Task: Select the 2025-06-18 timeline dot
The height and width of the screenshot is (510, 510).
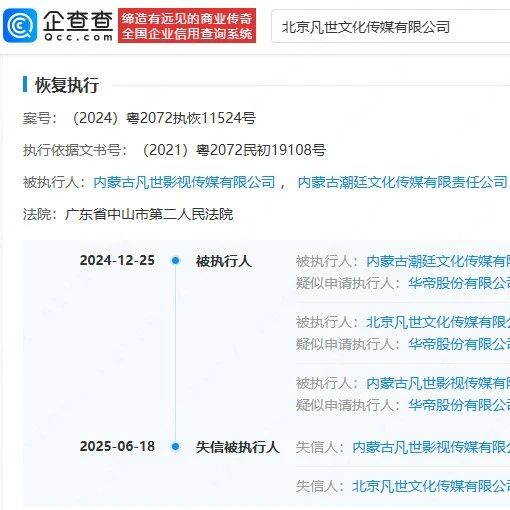Action: [x=175, y=446]
